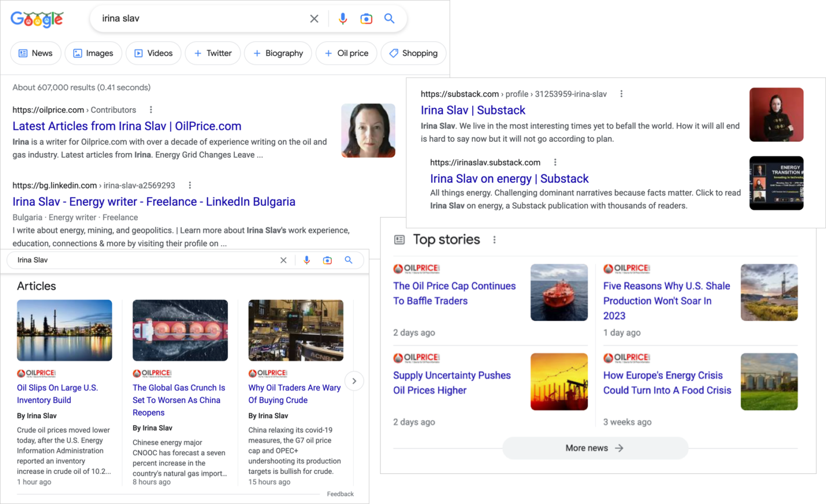
Task: Add Oil price filter chip
Action: point(346,53)
